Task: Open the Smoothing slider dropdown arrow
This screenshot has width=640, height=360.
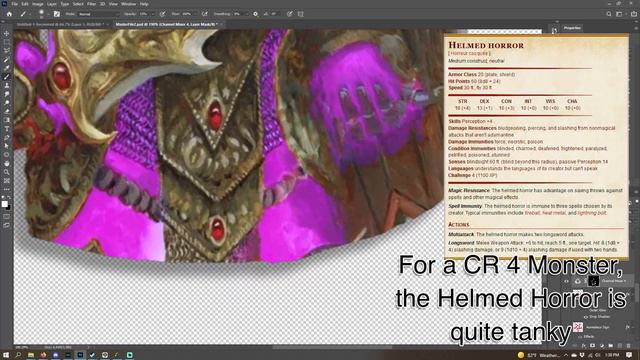Action: click(x=246, y=14)
